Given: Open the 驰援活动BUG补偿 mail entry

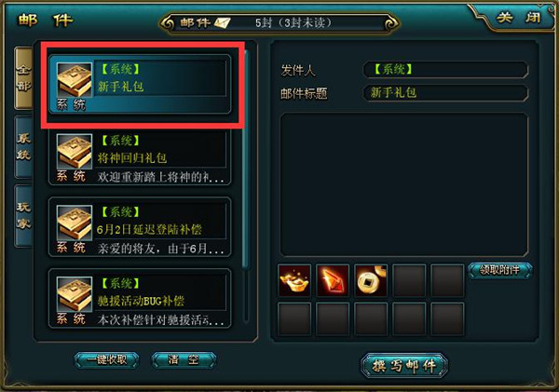Looking at the screenshot, I should pyautogui.click(x=140, y=298).
